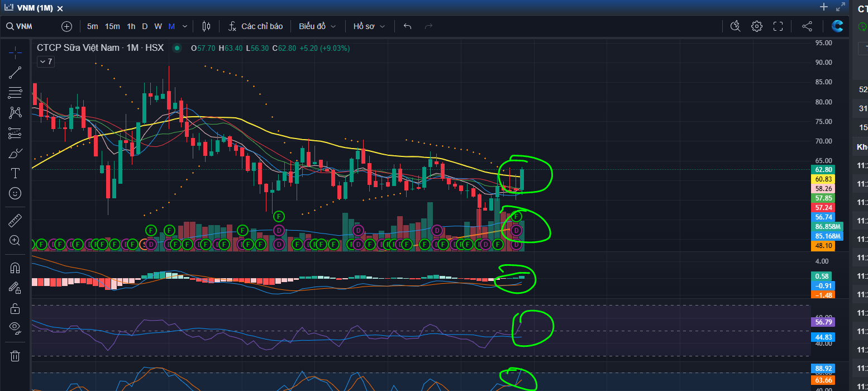Select the pattern (XABCD) drawing tool
This screenshot has width=868, height=391.
click(x=15, y=112)
